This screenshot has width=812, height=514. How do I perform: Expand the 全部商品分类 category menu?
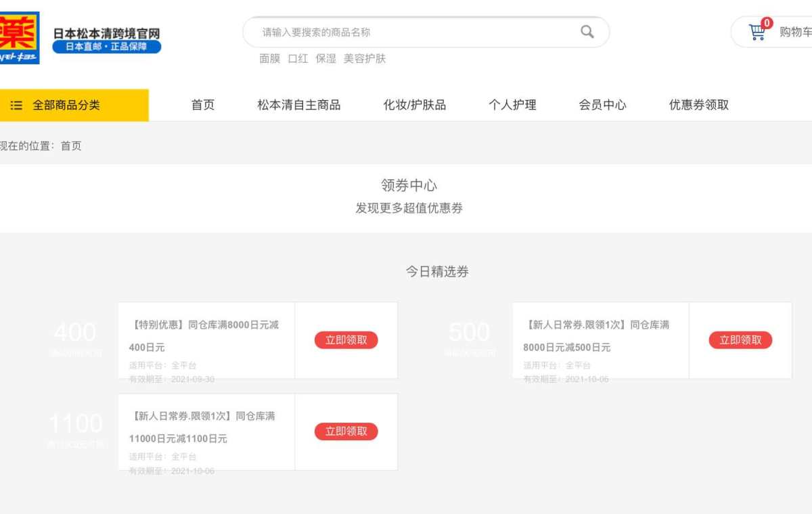[x=66, y=106]
